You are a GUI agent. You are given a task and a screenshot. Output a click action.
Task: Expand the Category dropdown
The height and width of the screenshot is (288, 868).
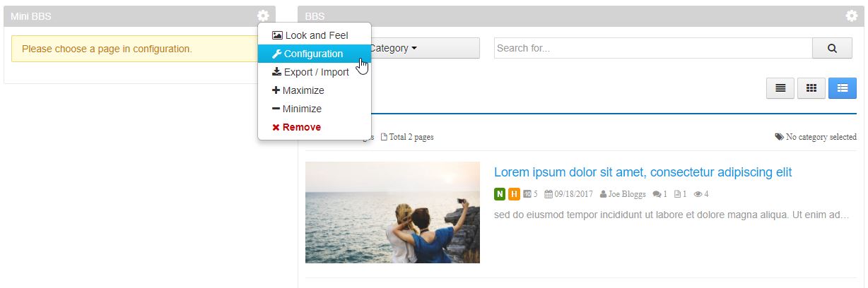tap(394, 48)
